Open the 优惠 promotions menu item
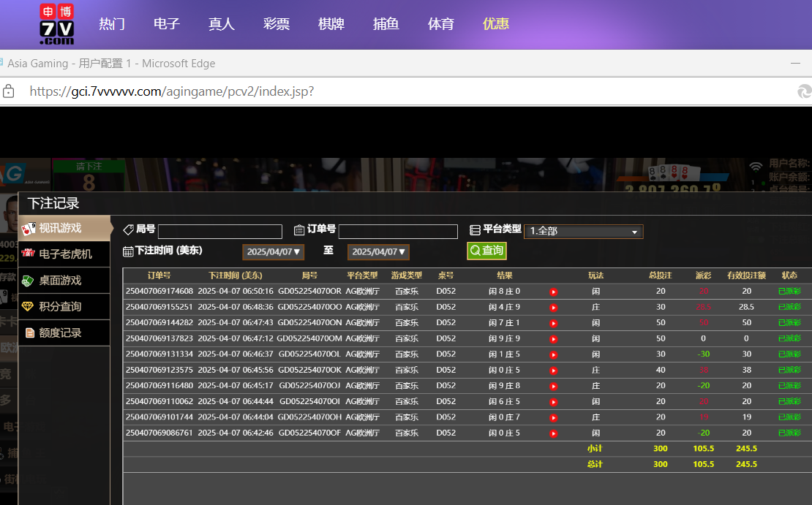 495,24
